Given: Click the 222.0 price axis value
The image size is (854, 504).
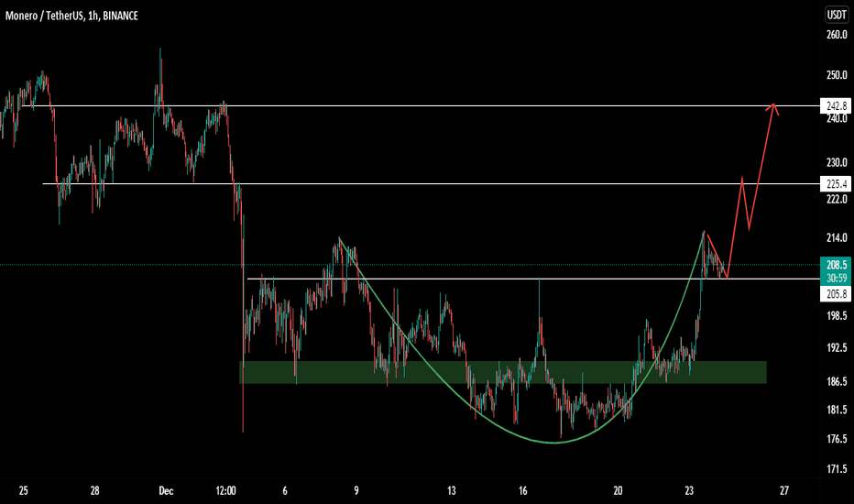Looking at the screenshot, I should click(x=837, y=200).
